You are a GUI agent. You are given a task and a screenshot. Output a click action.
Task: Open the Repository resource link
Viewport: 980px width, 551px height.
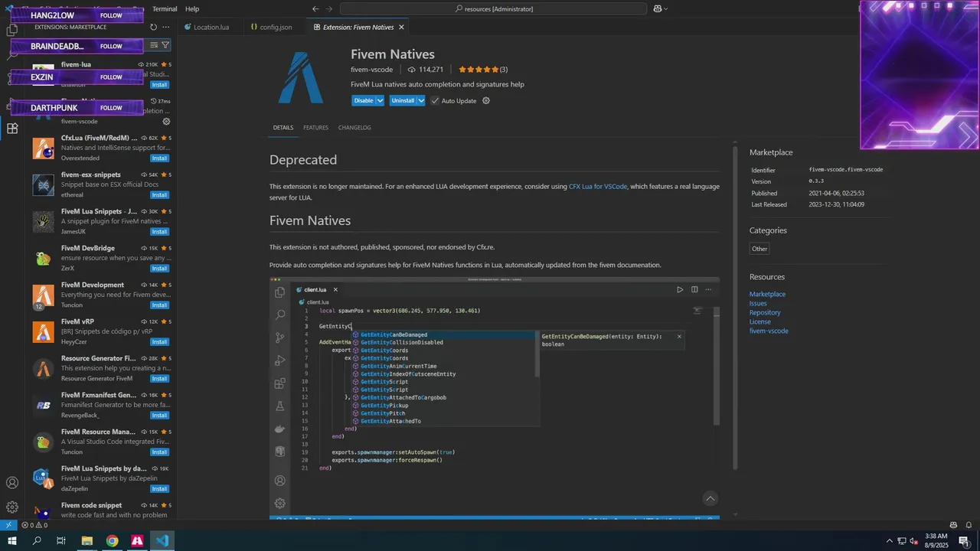pyautogui.click(x=765, y=312)
